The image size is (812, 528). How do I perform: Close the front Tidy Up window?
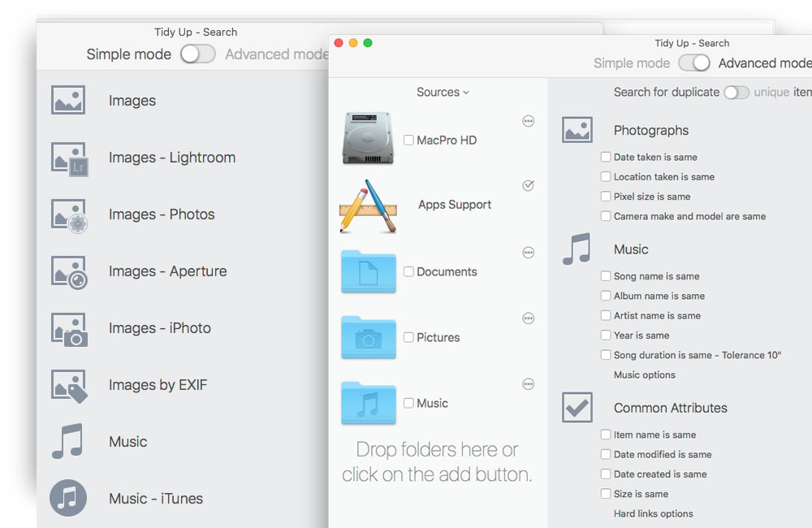(339, 42)
